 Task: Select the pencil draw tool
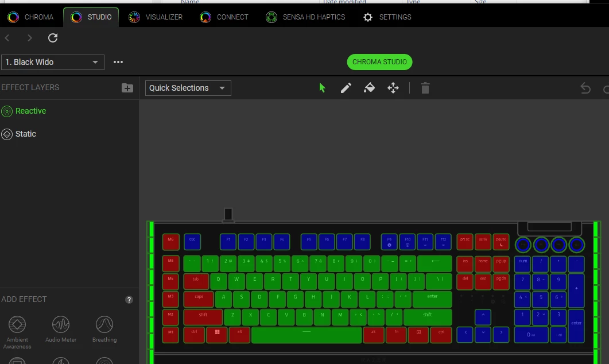point(346,88)
